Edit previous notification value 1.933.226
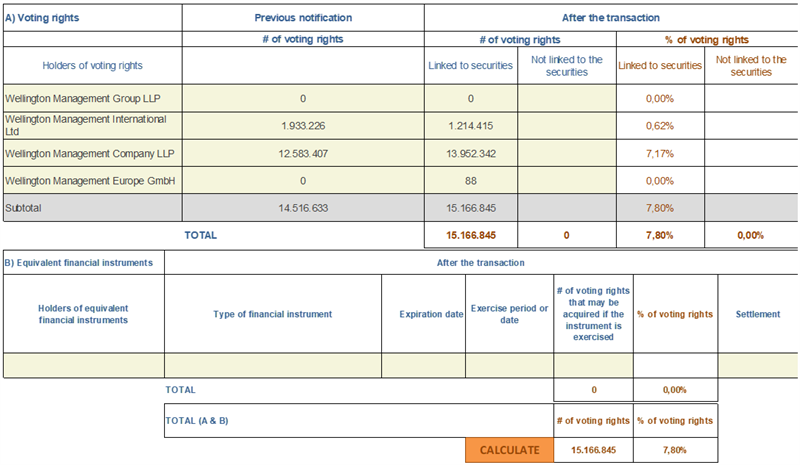The image size is (800, 465). (x=301, y=126)
